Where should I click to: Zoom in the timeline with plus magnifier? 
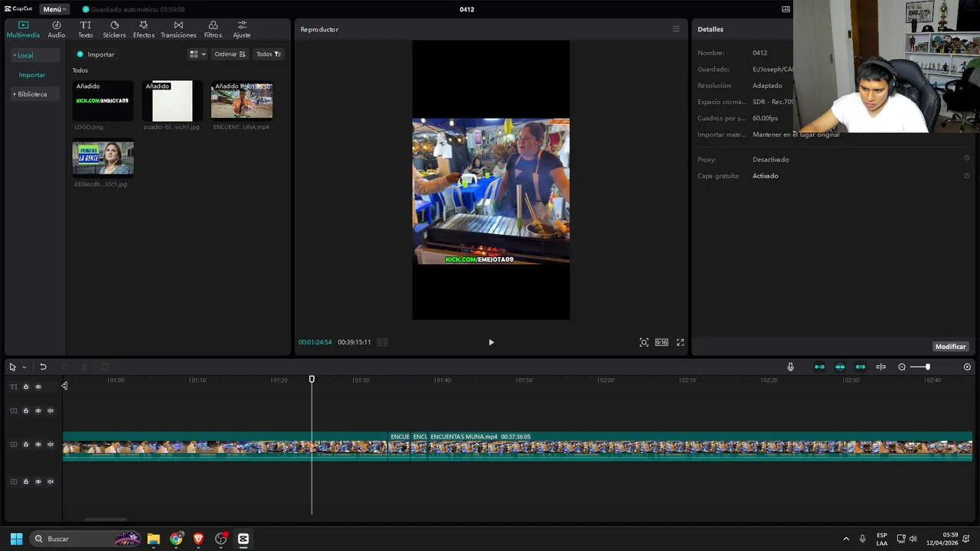coord(967,367)
